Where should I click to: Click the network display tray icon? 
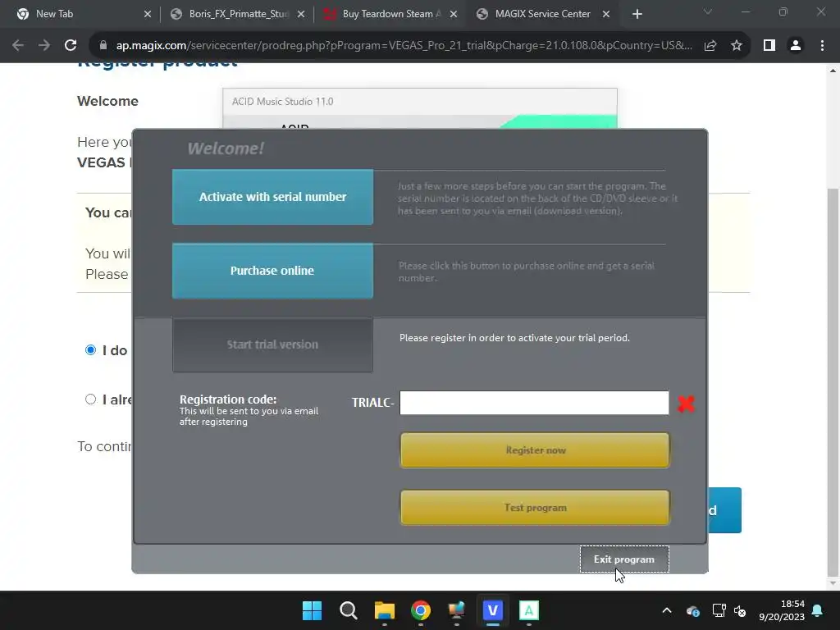point(719,610)
